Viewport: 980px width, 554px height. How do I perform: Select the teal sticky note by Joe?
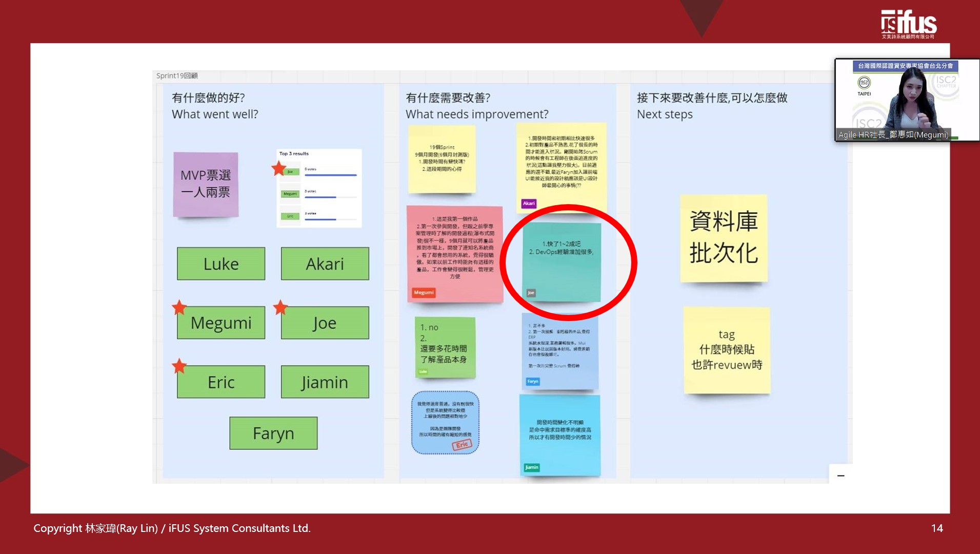coord(562,262)
